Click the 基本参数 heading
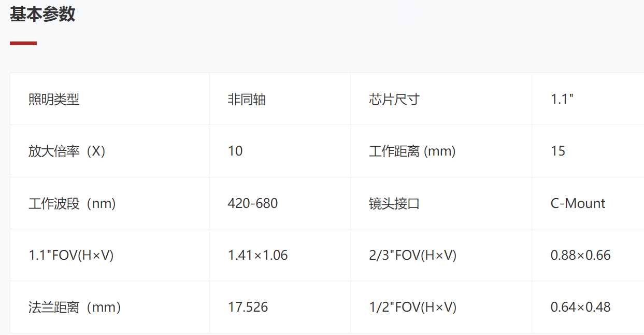This screenshot has width=644, height=335. click(x=42, y=14)
